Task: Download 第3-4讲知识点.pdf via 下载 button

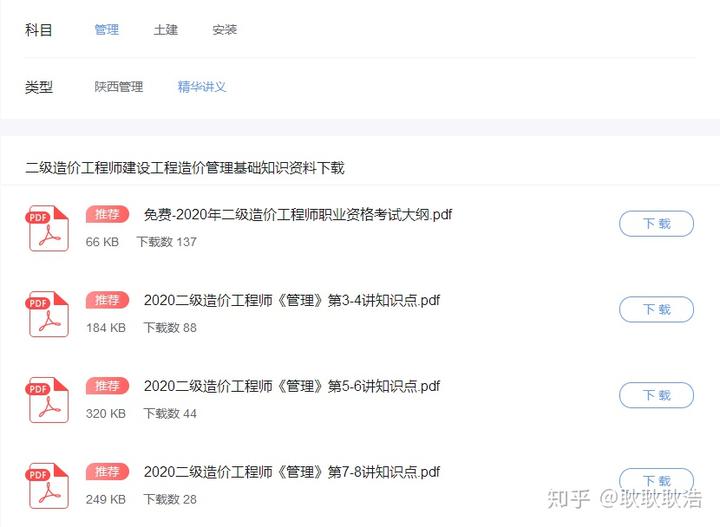Action: (x=656, y=309)
